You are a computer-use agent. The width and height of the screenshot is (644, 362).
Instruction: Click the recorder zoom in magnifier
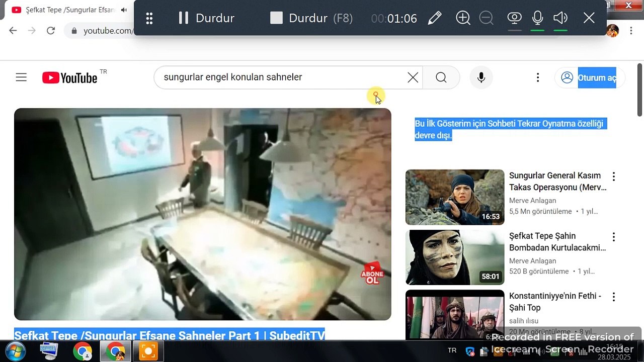pos(463,18)
